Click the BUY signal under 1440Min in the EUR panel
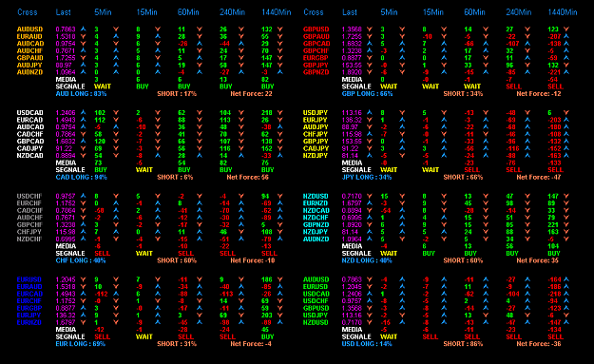The height and width of the screenshot is (364, 594). [x=267, y=336]
